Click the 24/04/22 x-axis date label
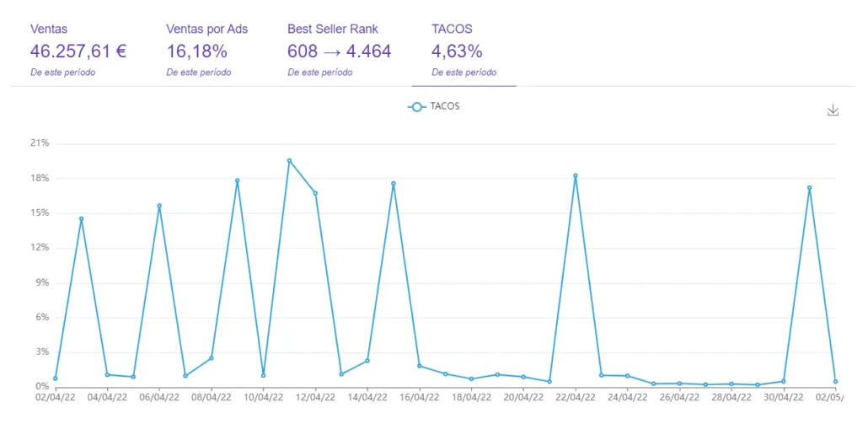This screenshot has width=868, height=424. point(627,397)
